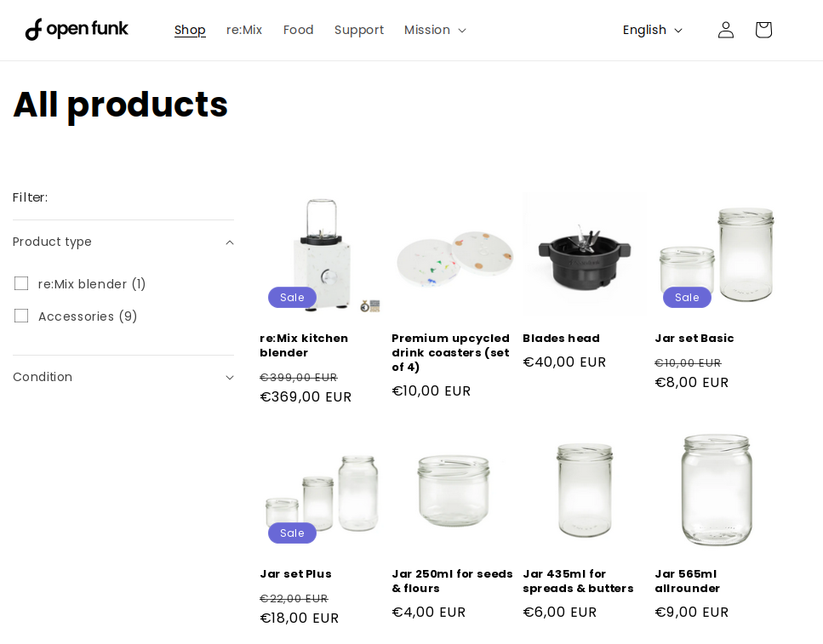
Task: Check the re:Mix blender filter checkbox
Action: point(21,283)
